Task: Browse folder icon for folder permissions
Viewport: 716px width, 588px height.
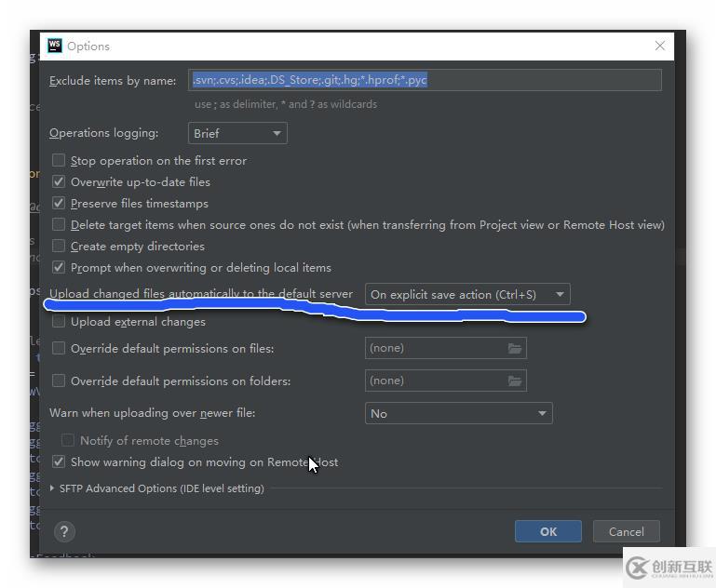Action: pyautogui.click(x=515, y=381)
